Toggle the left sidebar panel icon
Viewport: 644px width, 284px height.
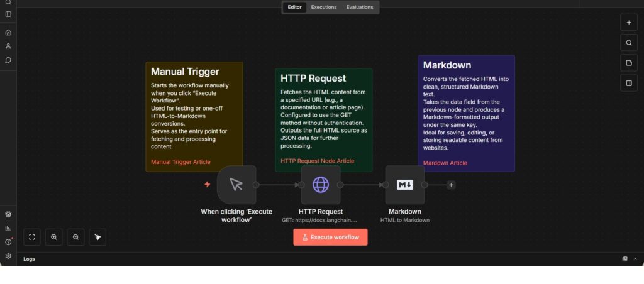tap(8, 14)
